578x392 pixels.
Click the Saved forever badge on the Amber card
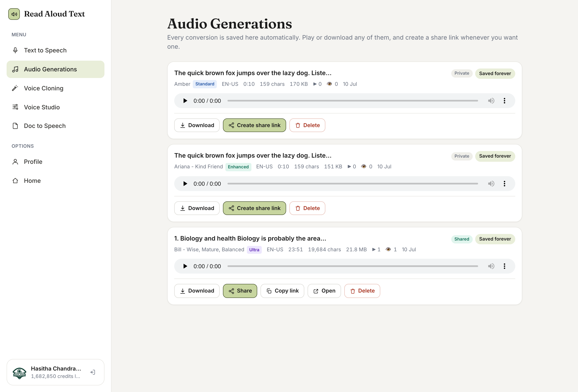coord(495,74)
